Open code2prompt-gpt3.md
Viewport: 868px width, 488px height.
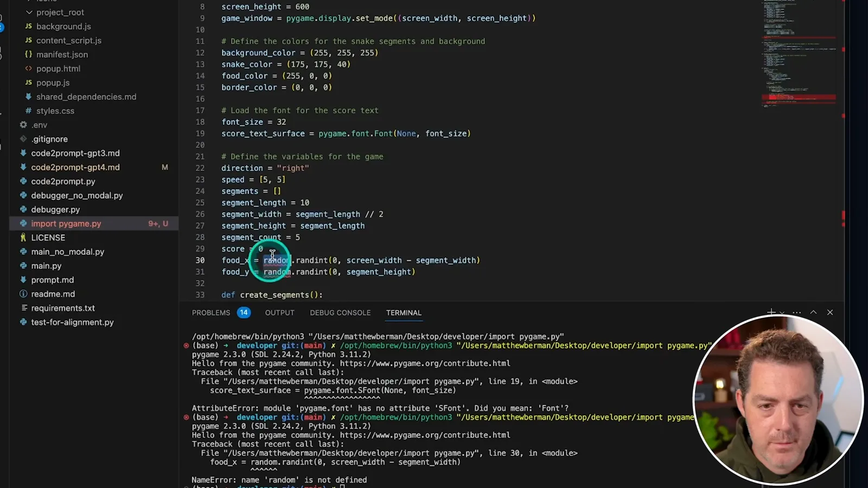tap(75, 153)
